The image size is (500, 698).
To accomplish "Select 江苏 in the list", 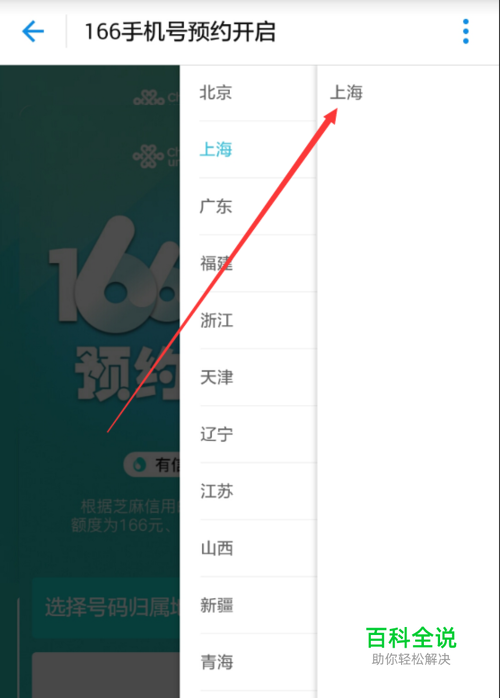I will pos(248,491).
